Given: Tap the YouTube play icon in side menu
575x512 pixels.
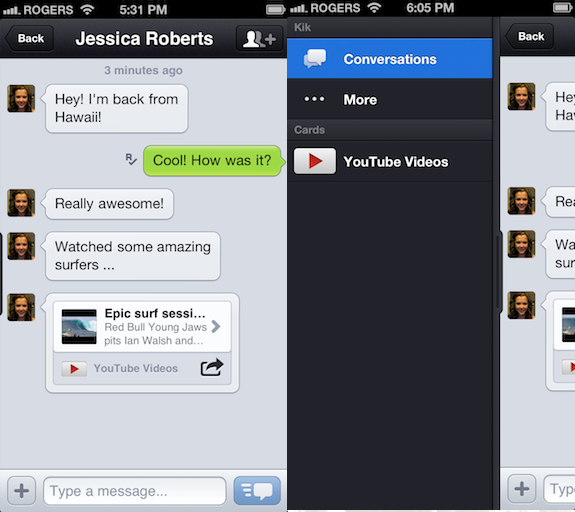Looking at the screenshot, I should (x=315, y=161).
